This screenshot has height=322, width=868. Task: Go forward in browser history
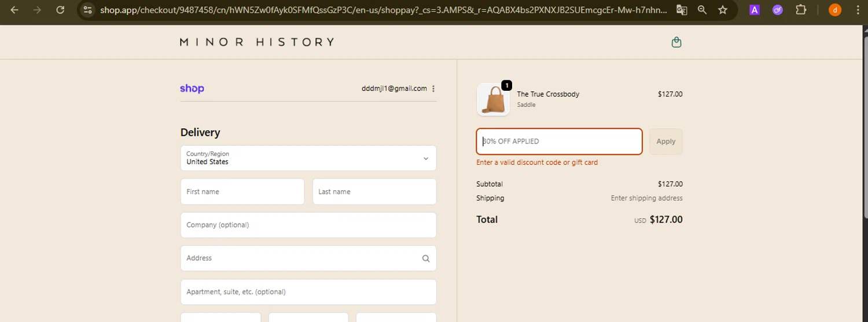coord(37,10)
